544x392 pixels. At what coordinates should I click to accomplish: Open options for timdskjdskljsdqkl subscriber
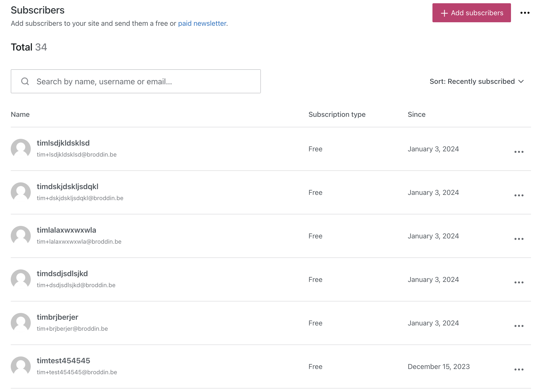click(519, 195)
